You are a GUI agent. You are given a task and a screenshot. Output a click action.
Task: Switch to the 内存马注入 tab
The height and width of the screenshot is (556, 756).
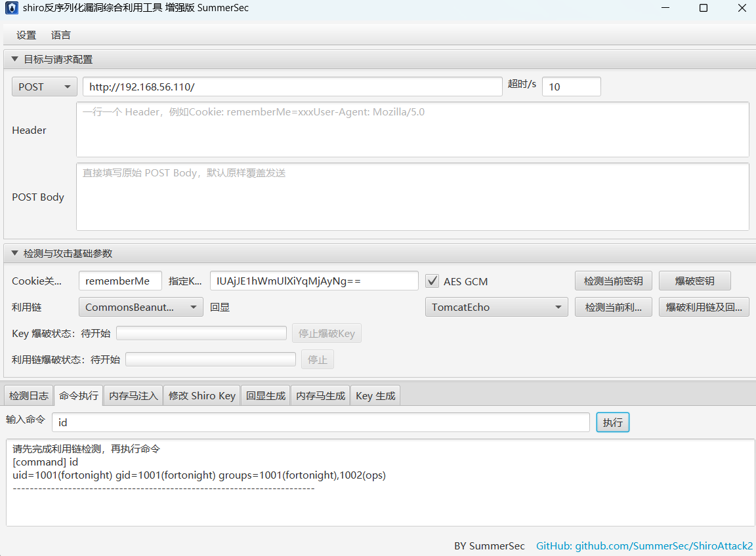click(133, 395)
